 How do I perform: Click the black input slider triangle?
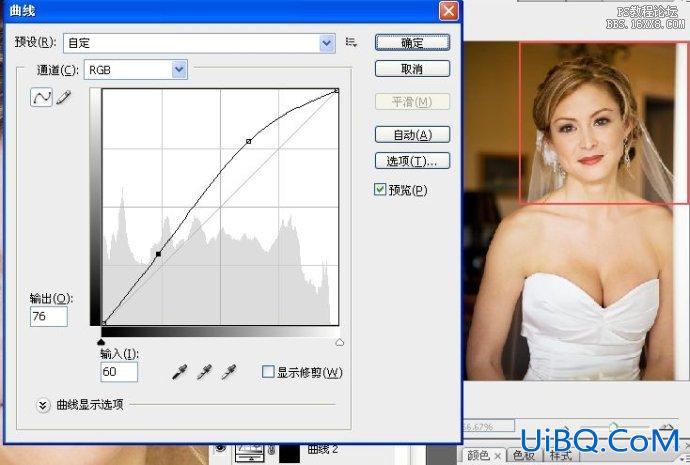101,342
